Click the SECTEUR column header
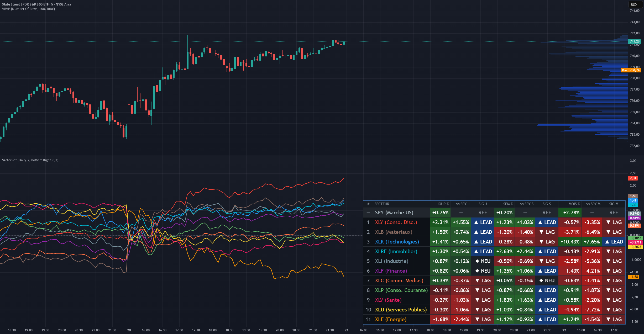Viewport: 644px width, 334px height. 382,204
